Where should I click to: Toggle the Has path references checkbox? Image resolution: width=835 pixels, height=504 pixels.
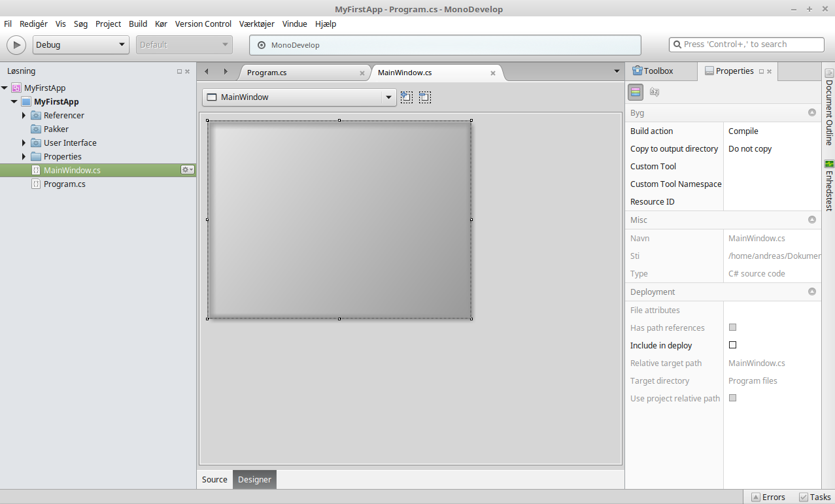click(732, 327)
